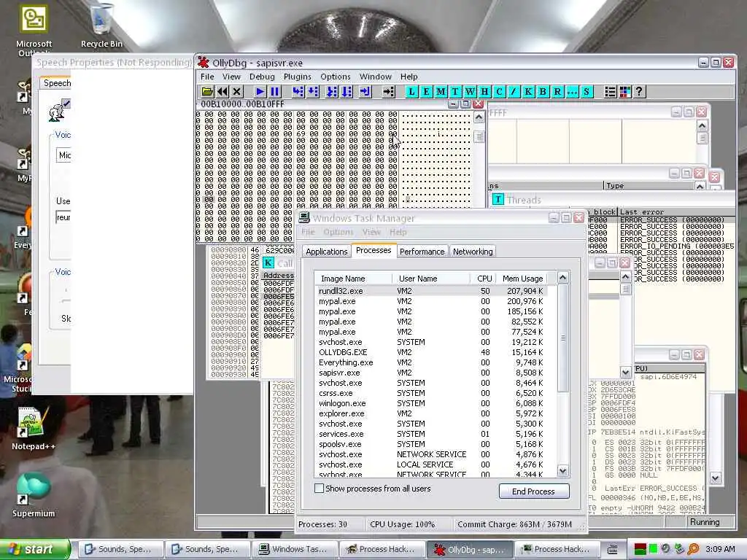Click the Trace into toolbar icon
The width and height of the screenshot is (747, 560).
pyautogui.click(x=332, y=91)
